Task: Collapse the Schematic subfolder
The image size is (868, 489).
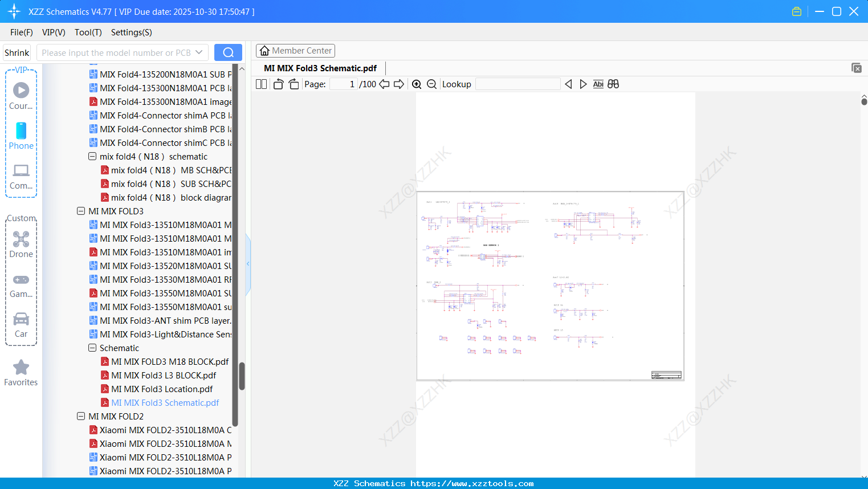Action: [x=92, y=348]
